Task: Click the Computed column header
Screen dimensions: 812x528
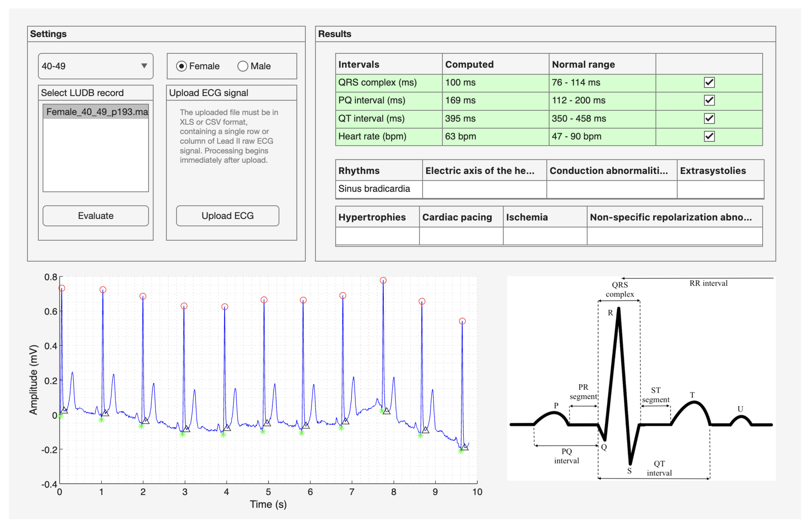Action: [495, 64]
